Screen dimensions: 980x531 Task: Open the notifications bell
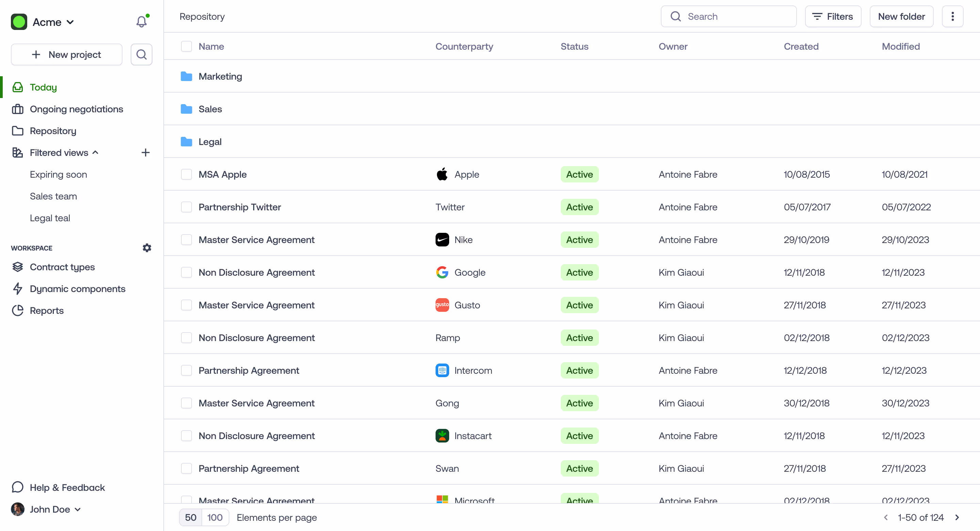pyautogui.click(x=141, y=22)
